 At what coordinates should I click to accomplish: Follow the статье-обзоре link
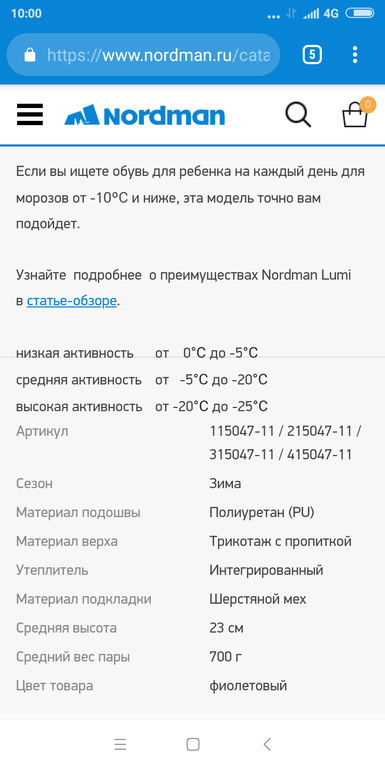tap(72, 301)
